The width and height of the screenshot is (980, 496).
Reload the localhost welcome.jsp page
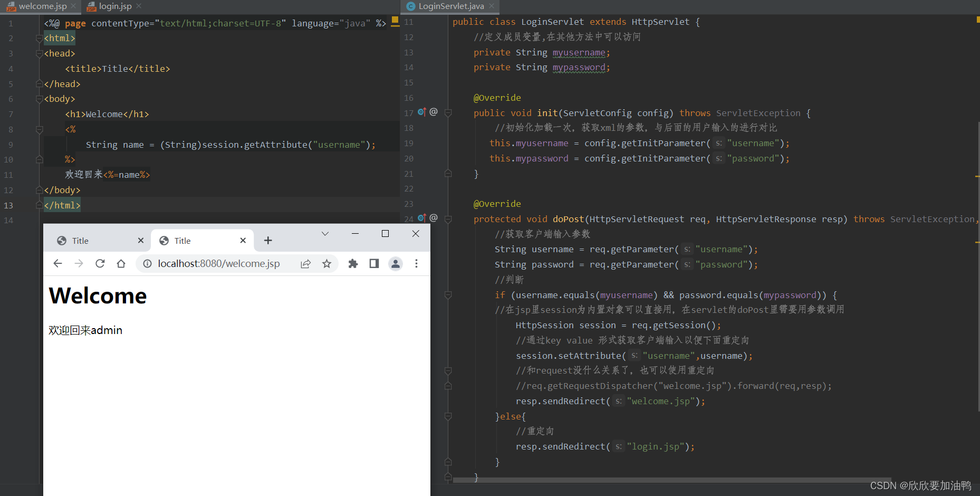pos(100,263)
